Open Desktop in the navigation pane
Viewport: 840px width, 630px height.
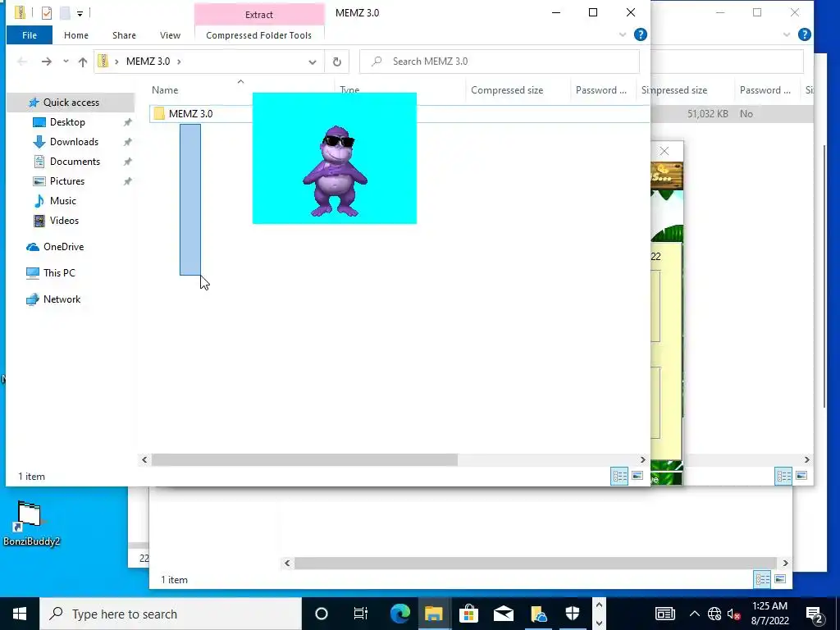67,122
